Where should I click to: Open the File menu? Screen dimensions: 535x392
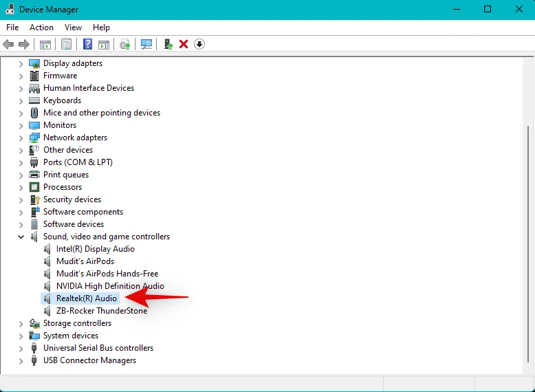point(12,28)
